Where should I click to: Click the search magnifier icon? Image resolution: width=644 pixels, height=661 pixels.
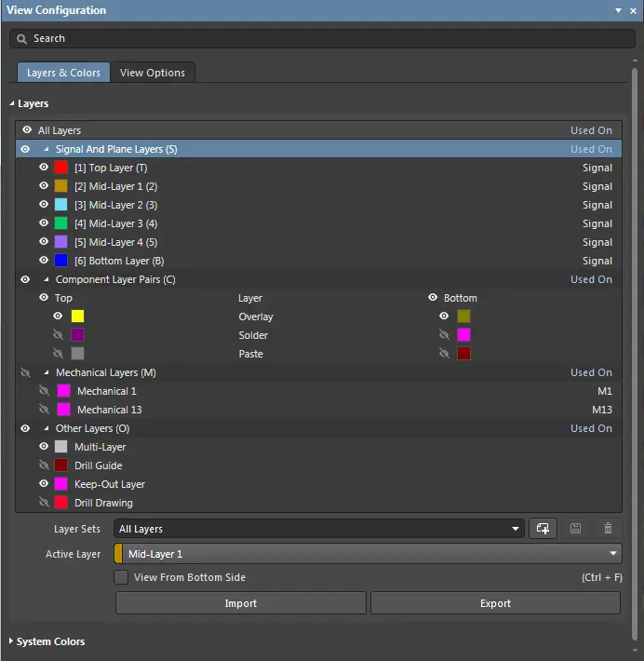click(x=21, y=39)
